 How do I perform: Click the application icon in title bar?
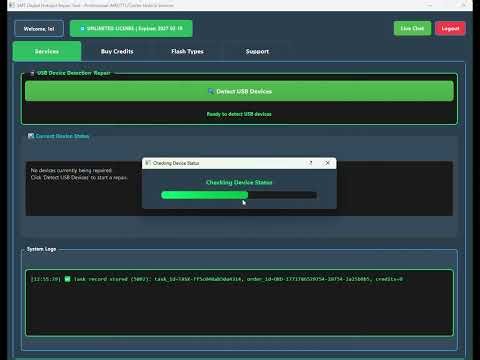12,5
